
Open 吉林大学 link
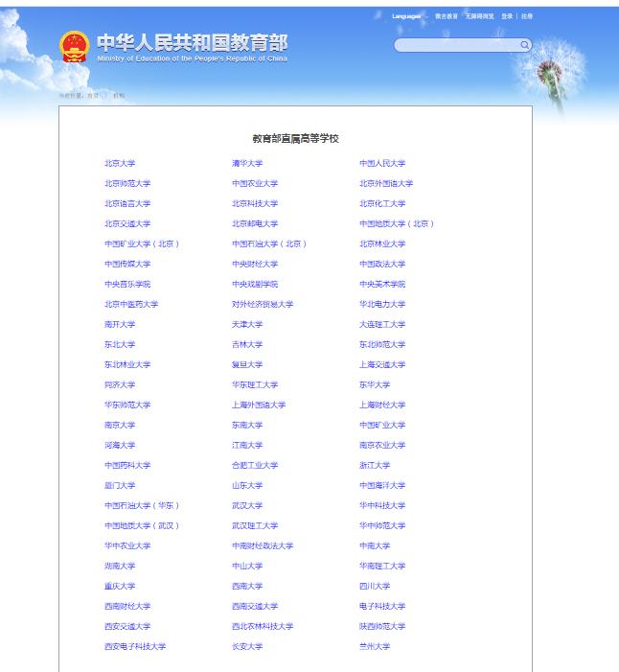pyautogui.click(x=247, y=344)
